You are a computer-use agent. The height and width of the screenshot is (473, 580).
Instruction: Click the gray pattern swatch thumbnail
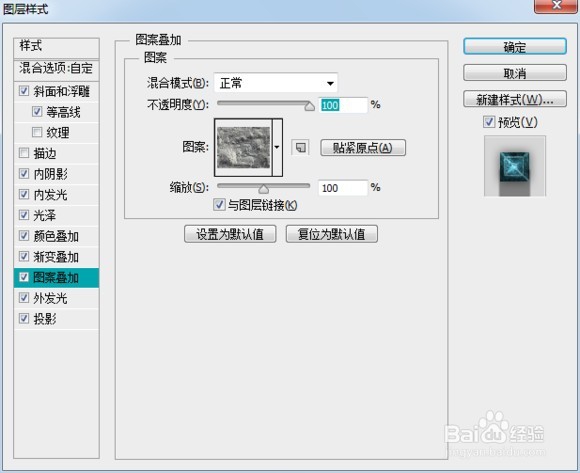click(243, 147)
